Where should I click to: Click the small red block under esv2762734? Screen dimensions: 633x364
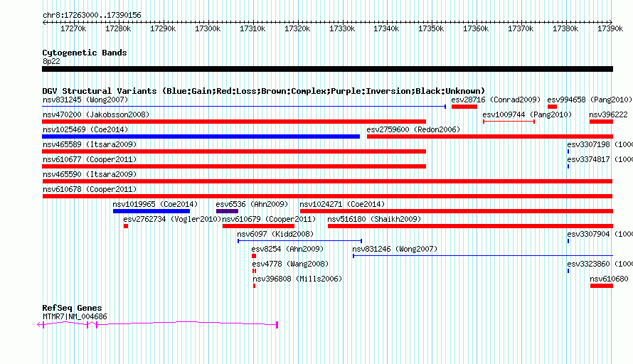pyautogui.click(x=126, y=226)
